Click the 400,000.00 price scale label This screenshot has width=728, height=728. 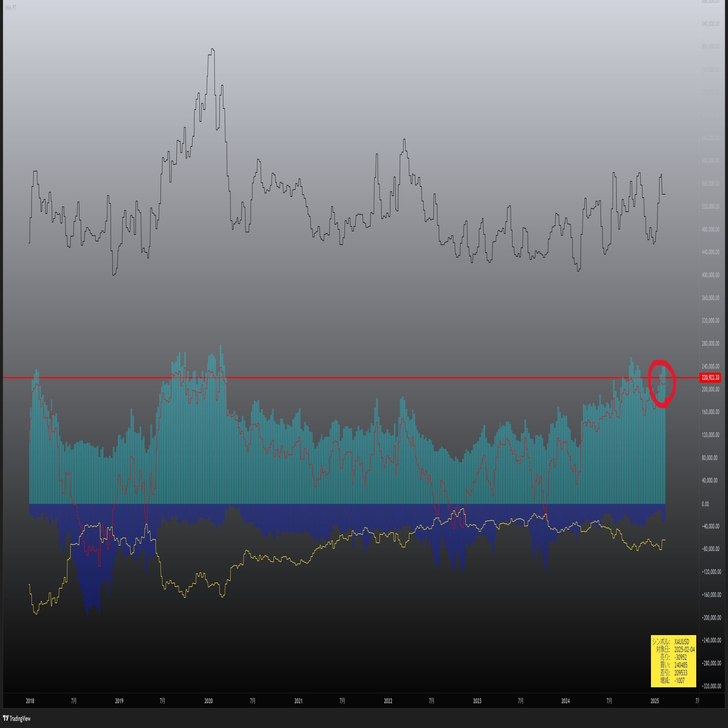click(x=710, y=275)
